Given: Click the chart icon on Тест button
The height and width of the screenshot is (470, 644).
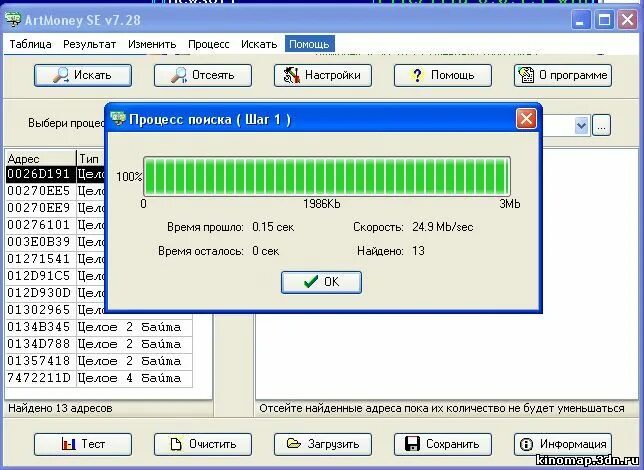Looking at the screenshot, I should [69, 444].
